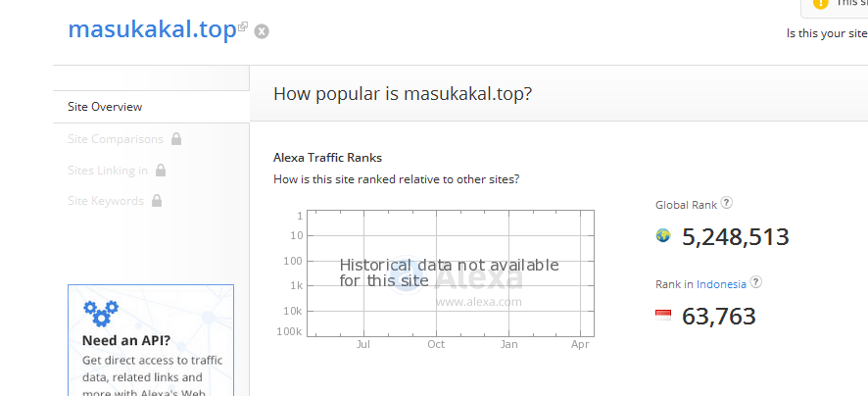Click the globe icon next to global rank
This screenshot has width=868, height=396.
(x=663, y=235)
